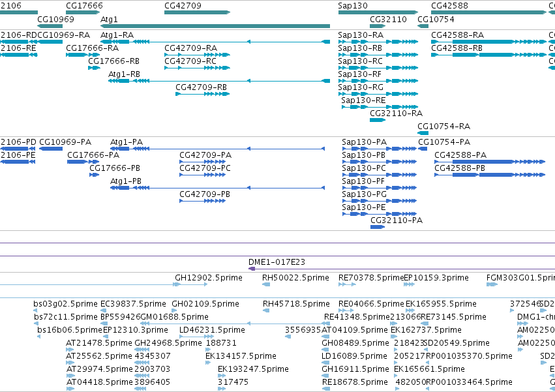Select transcript Sap130-RF

click(378, 81)
